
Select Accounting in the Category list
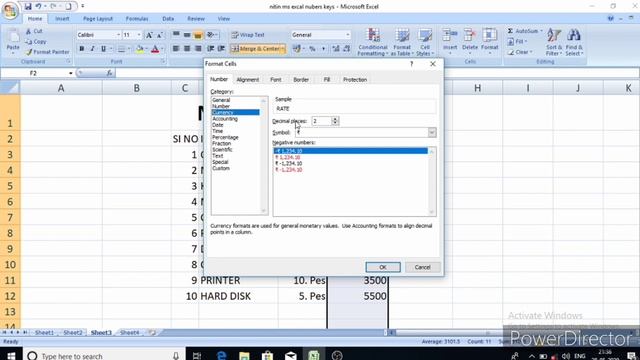click(225, 119)
